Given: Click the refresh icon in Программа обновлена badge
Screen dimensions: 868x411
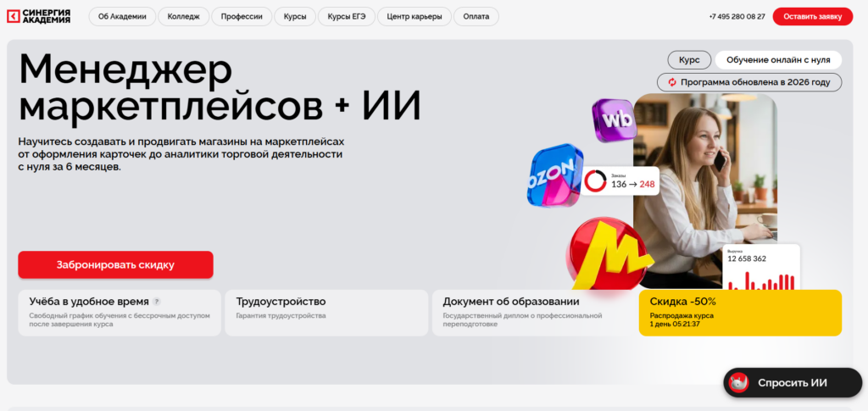Looking at the screenshot, I should (x=672, y=82).
